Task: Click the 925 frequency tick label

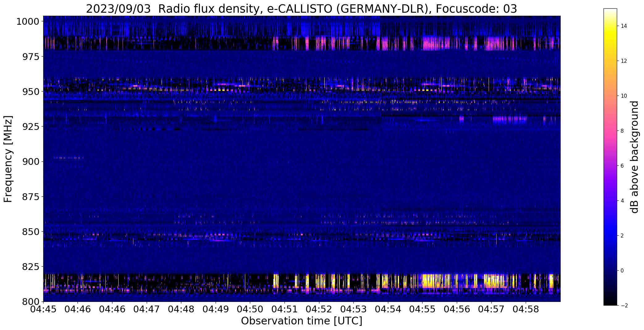Action: 31,126
